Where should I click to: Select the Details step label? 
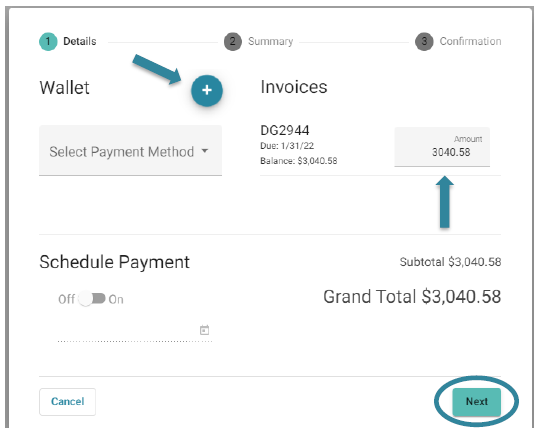click(x=80, y=41)
